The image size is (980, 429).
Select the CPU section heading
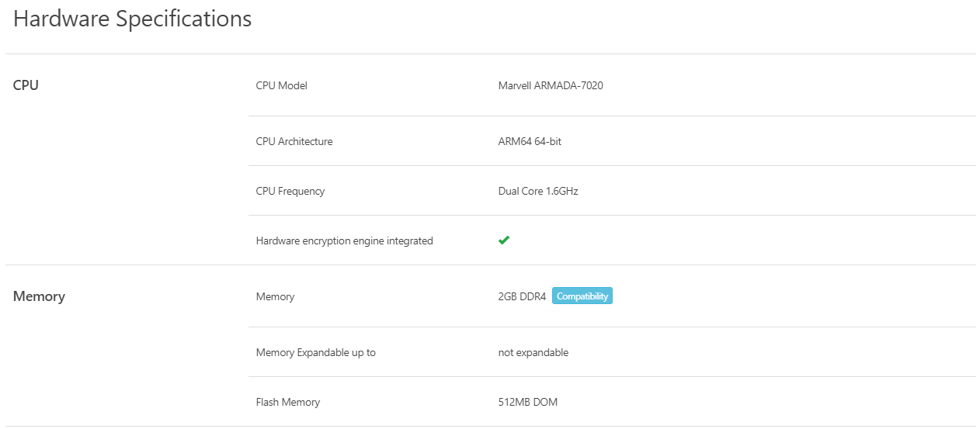(26, 85)
